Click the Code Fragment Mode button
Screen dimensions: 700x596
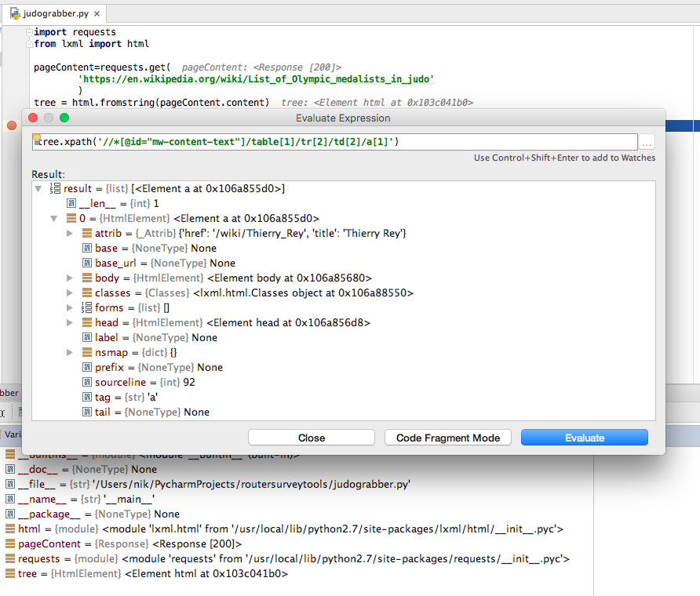coord(447,438)
